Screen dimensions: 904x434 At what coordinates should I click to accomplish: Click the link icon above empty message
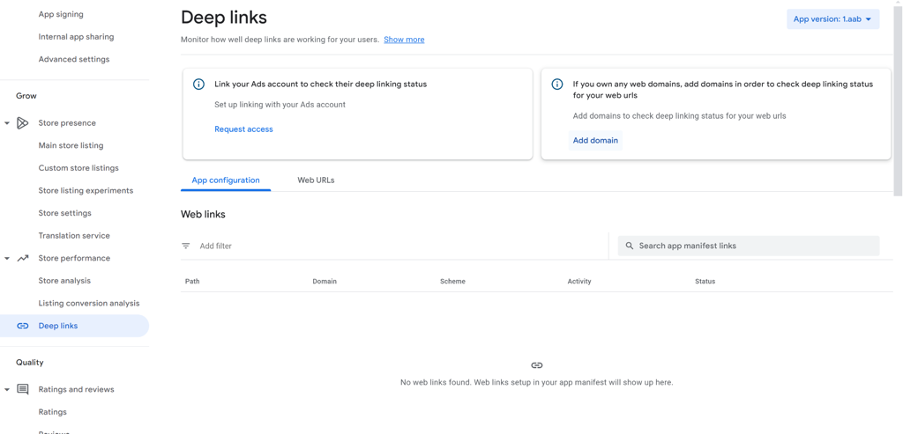tap(537, 365)
